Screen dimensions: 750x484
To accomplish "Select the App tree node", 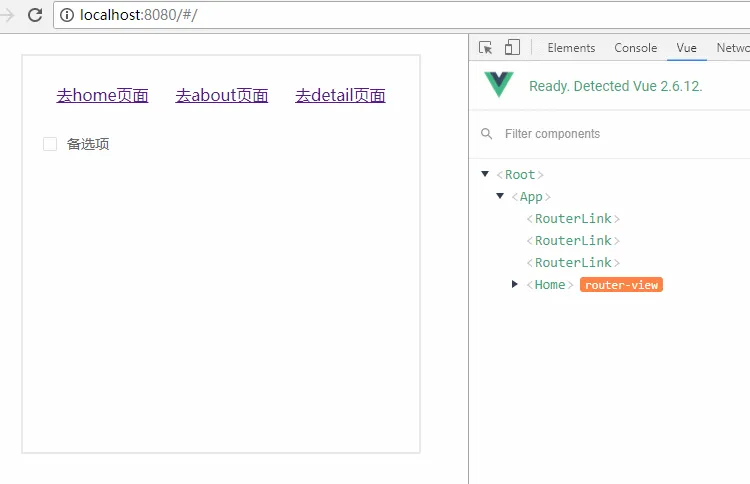I will pos(531,197).
